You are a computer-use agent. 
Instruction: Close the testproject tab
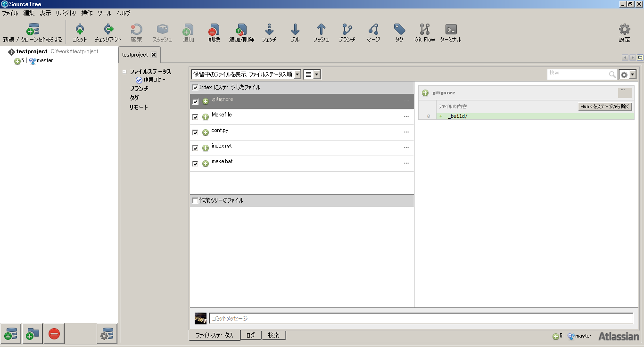tap(154, 55)
